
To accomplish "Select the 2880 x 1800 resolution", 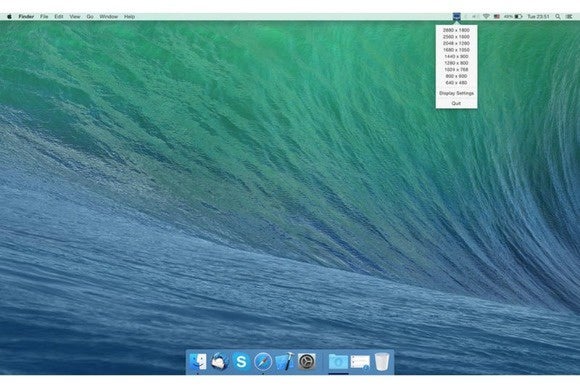I will (456, 30).
